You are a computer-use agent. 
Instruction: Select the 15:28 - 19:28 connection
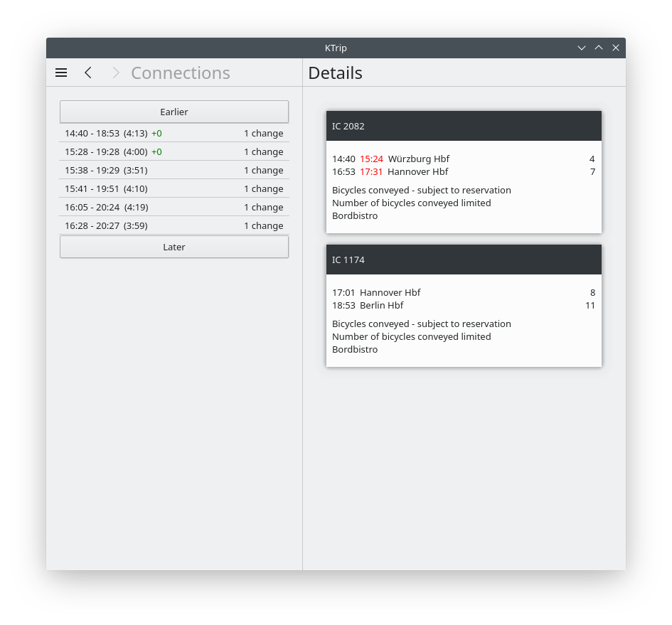[x=174, y=151]
